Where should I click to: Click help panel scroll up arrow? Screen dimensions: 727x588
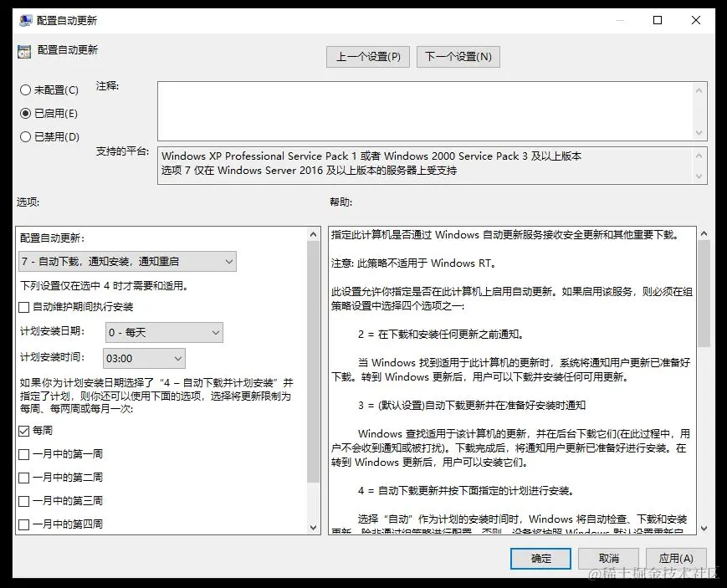click(x=704, y=234)
